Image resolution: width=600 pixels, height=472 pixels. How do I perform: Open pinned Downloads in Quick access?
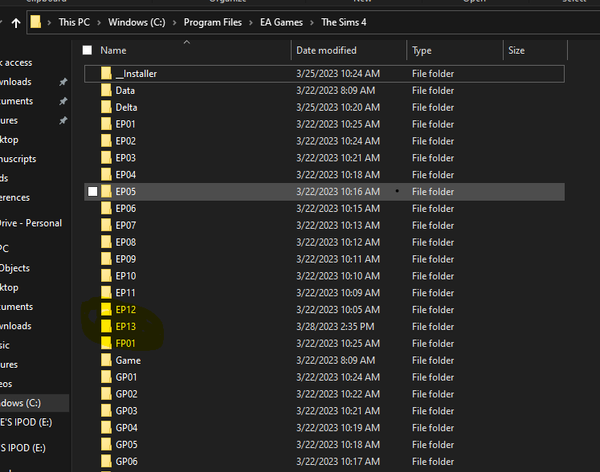tap(16, 82)
